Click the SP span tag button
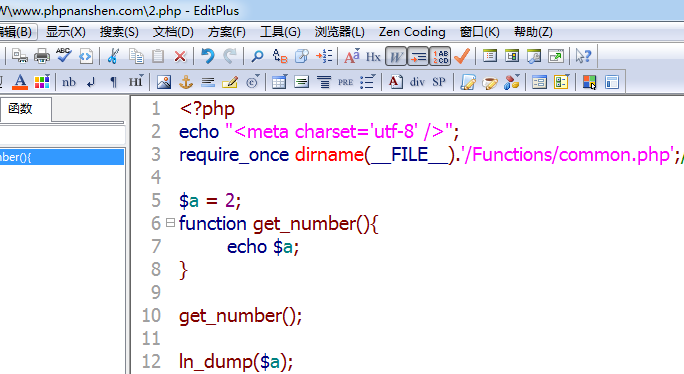Screen dimensions: 684x374 [x=439, y=82]
